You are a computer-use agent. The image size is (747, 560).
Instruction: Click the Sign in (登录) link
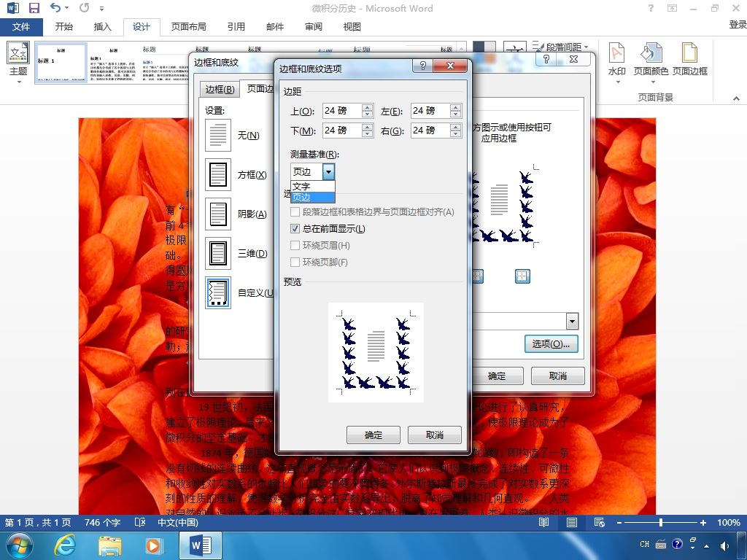[x=738, y=24]
